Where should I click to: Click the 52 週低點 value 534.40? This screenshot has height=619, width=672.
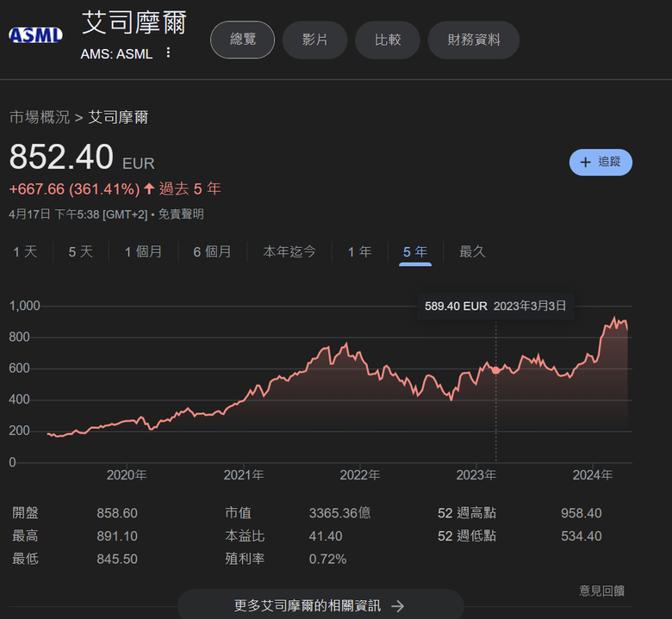(x=582, y=535)
